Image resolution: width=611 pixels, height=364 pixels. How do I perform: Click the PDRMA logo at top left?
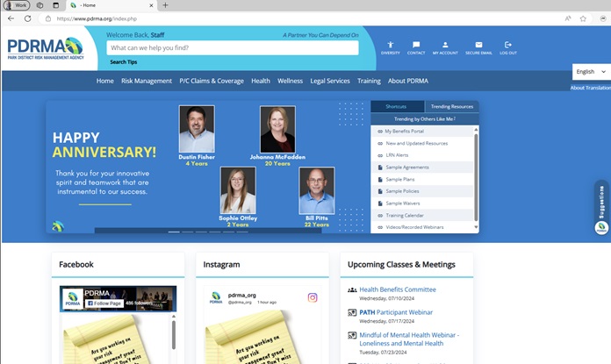point(45,48)
